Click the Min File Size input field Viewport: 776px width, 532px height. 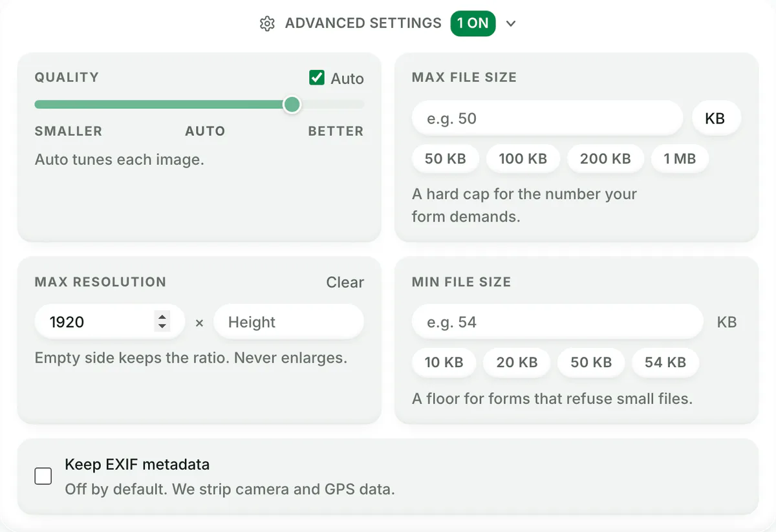[557, 322]
